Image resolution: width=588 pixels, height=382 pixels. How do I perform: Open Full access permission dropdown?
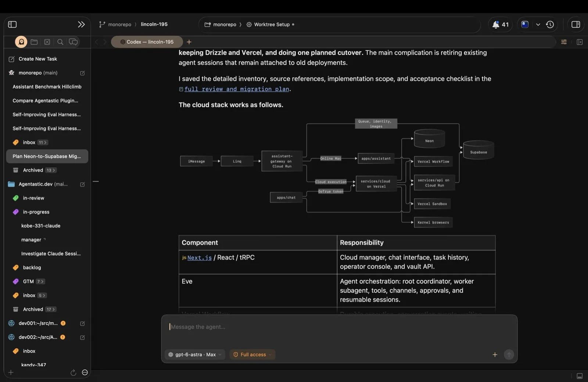pos(252,354)
